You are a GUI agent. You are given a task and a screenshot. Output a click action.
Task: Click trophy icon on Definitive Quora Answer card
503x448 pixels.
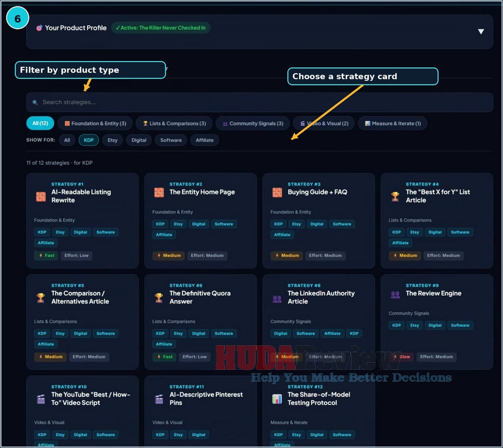point(159,298)
